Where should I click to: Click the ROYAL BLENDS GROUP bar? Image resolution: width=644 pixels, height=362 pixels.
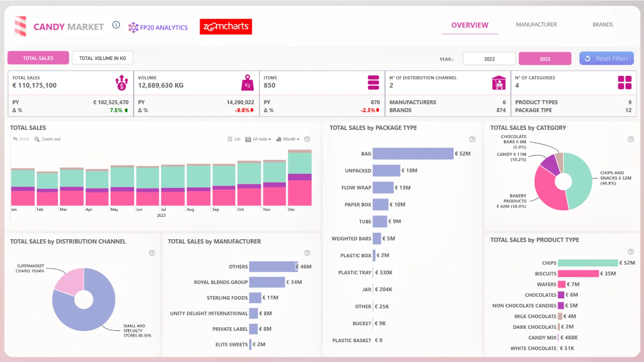(x=267, y=282)
